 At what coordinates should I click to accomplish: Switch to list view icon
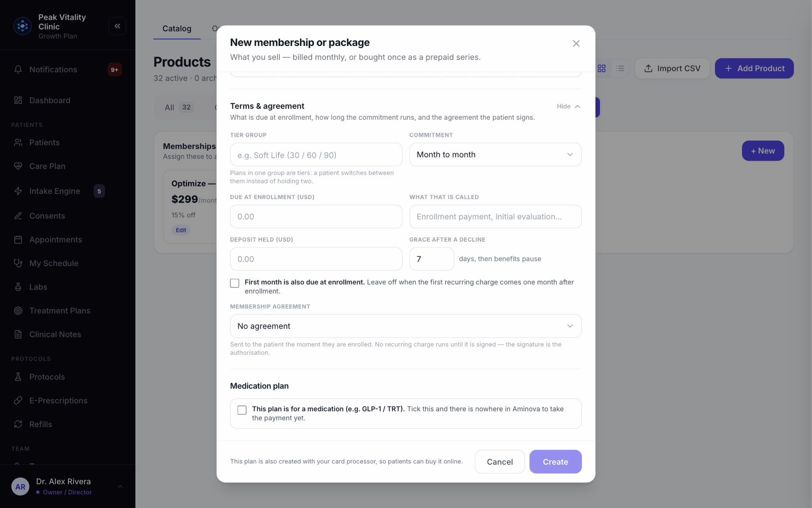[x=620, y=68]
